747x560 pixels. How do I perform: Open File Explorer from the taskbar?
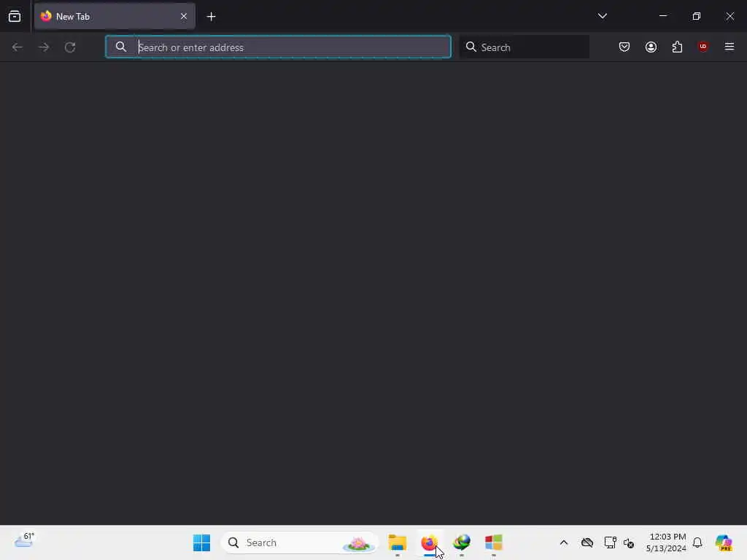(397, 542)
